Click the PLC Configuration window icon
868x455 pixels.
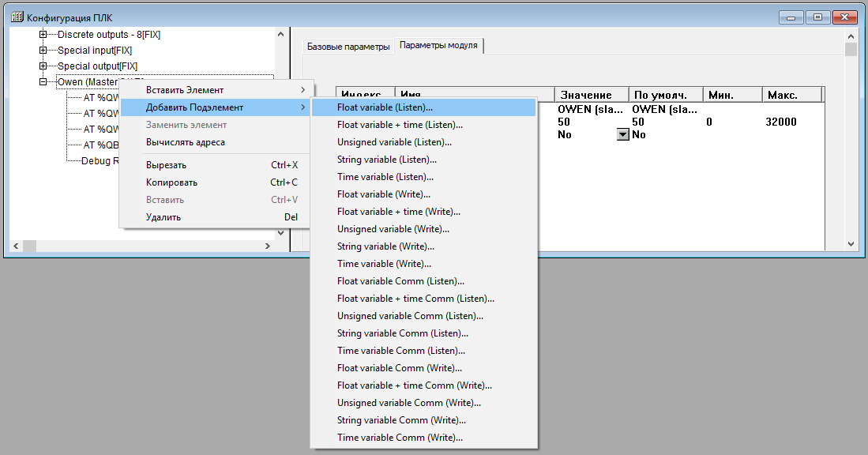(15, 17)
